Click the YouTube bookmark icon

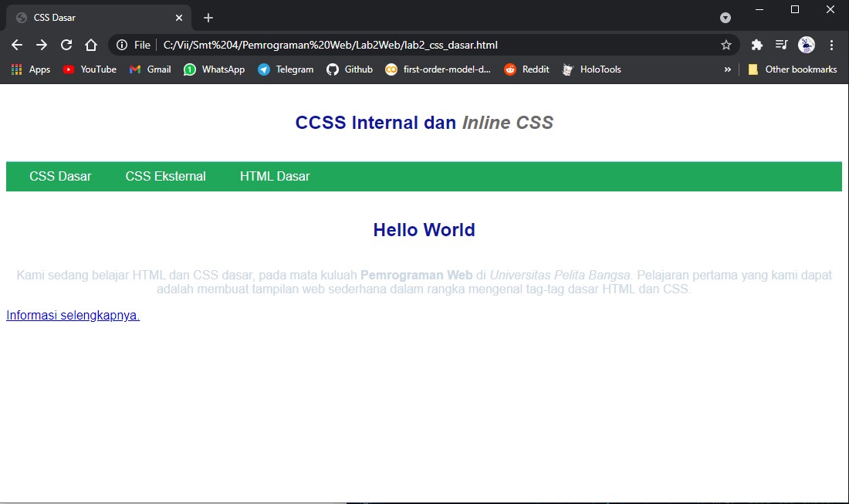coord(69,69)
